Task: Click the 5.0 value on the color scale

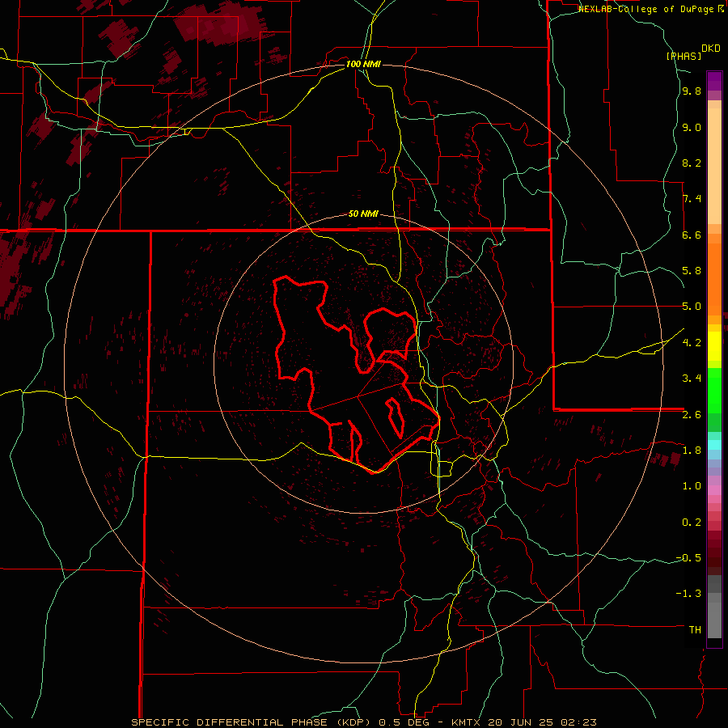Action: pos(692,307)
